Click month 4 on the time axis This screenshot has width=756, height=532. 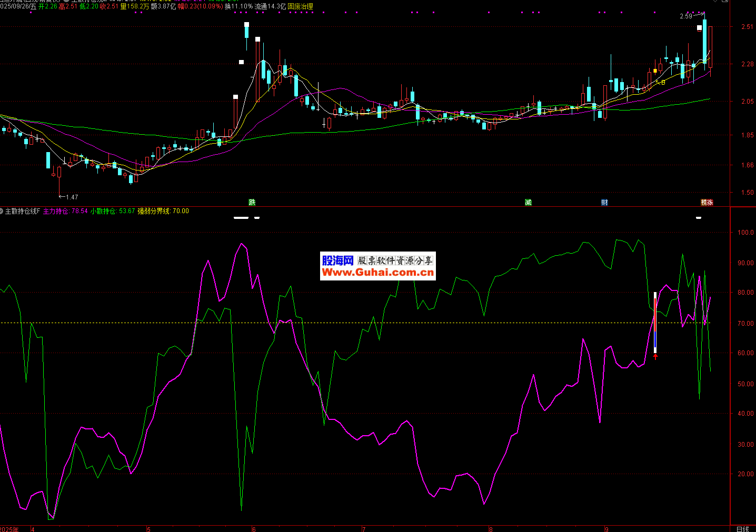33,529
